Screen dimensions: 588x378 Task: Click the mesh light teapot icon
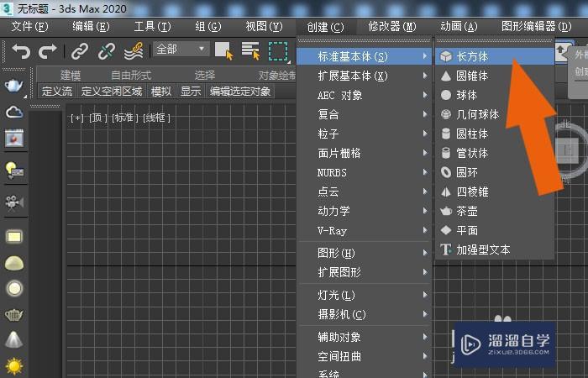[x=14, y=315]
